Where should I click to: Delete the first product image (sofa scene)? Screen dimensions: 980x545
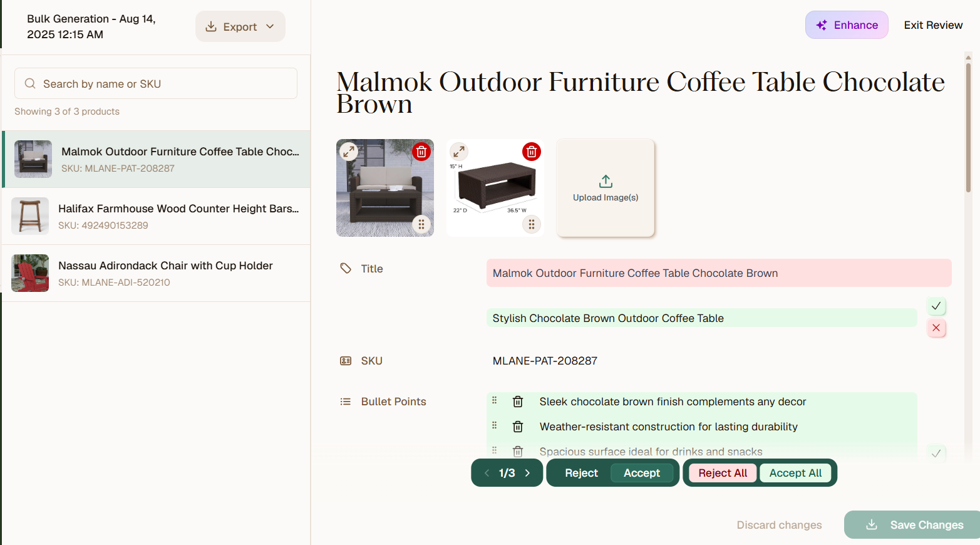coord(421,152)
